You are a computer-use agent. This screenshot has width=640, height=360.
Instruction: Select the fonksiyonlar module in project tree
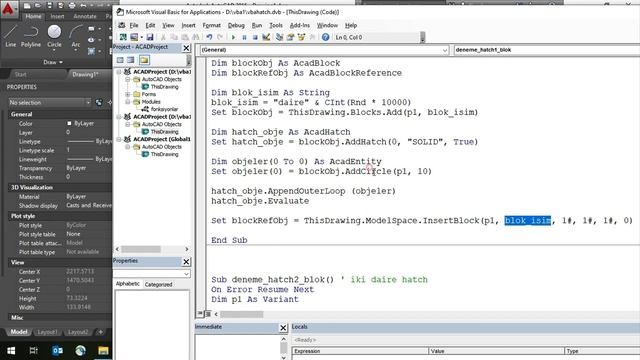164,109
